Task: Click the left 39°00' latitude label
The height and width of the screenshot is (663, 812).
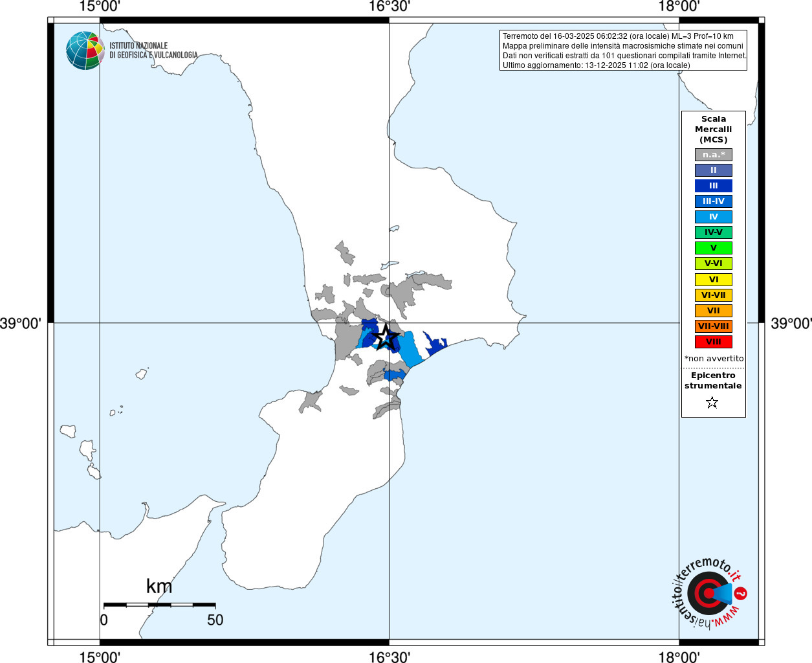Action: click(21, 322)
